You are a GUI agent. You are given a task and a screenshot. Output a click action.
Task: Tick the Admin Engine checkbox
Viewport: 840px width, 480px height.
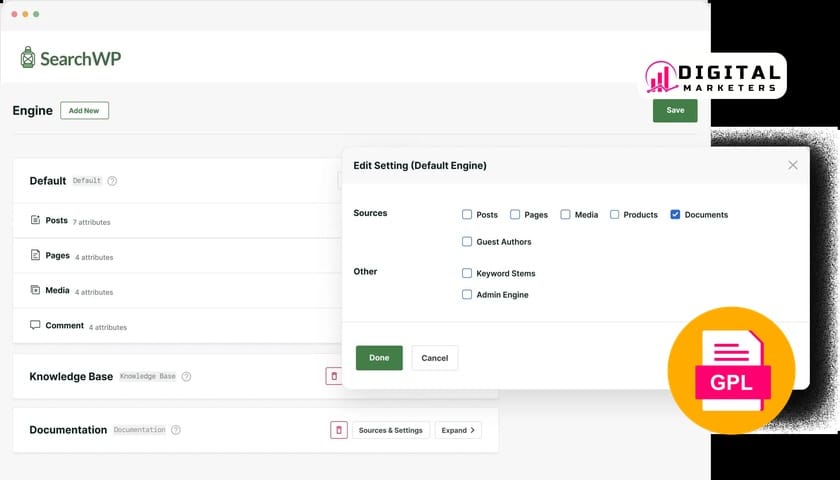click(x=467, y=295)
